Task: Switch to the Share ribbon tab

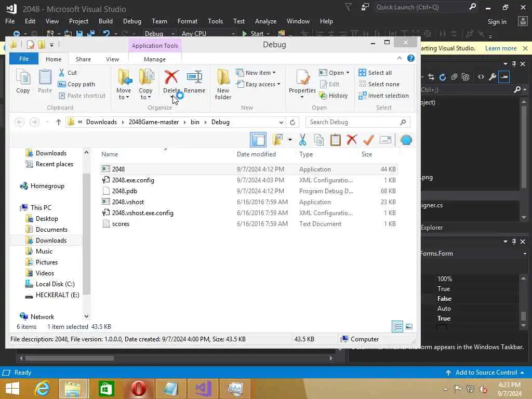Action: click(83, 59)
